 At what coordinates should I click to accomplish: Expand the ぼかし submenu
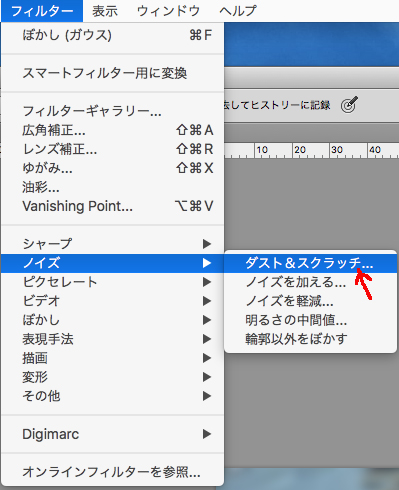pyautogui.click(x=112, y=320)
